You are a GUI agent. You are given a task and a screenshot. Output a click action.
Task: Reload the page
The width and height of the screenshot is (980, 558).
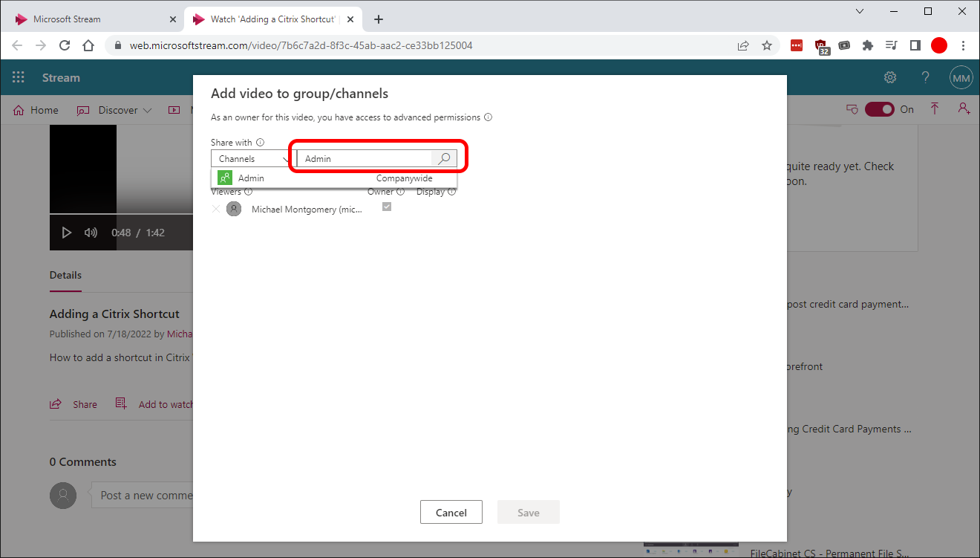tap(65, 45)
